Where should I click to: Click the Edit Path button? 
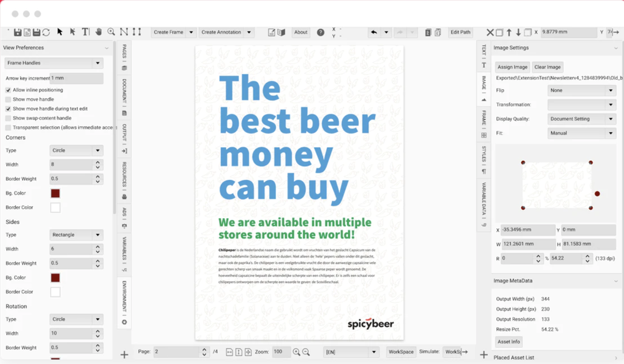click(461, 32)
